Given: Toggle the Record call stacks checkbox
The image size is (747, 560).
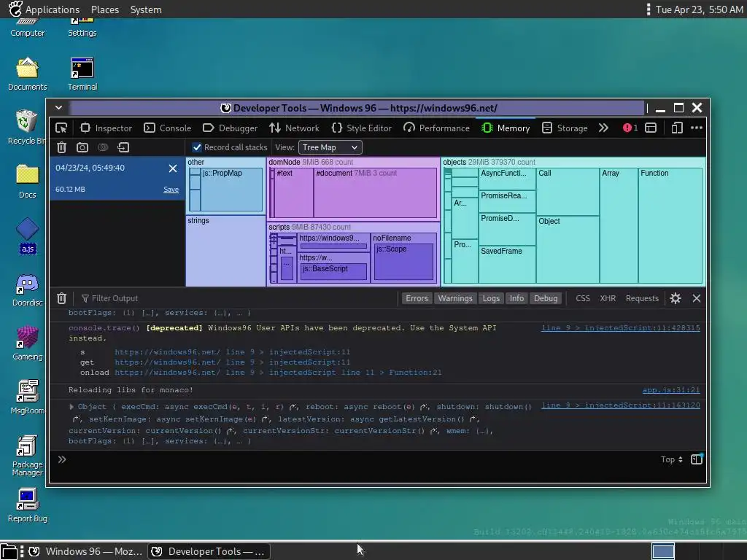Looking at the screenshot, I should point(197,147).
